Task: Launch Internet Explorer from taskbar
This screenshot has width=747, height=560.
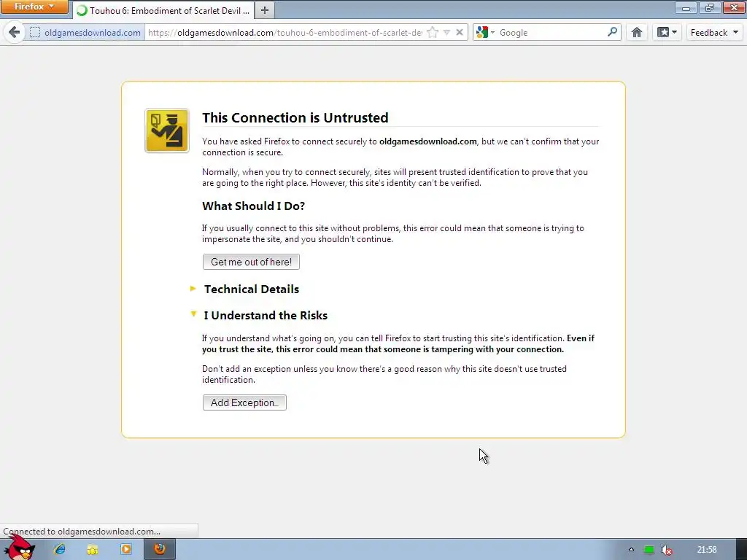Action: pos(60,550)
